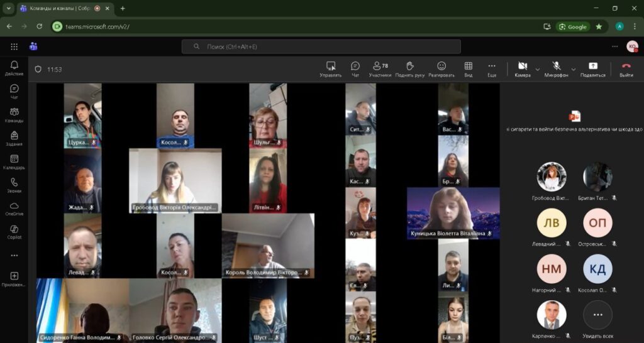Open the Participants list showing 78
Screen dimensions: 644x343
(x=380, y=68)
